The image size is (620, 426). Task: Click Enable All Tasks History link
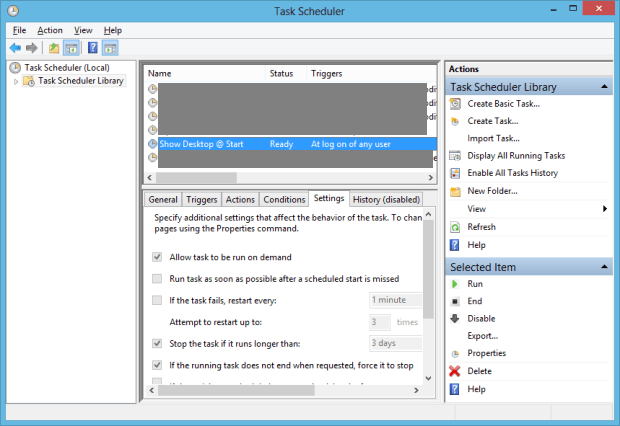click(512, 173)
